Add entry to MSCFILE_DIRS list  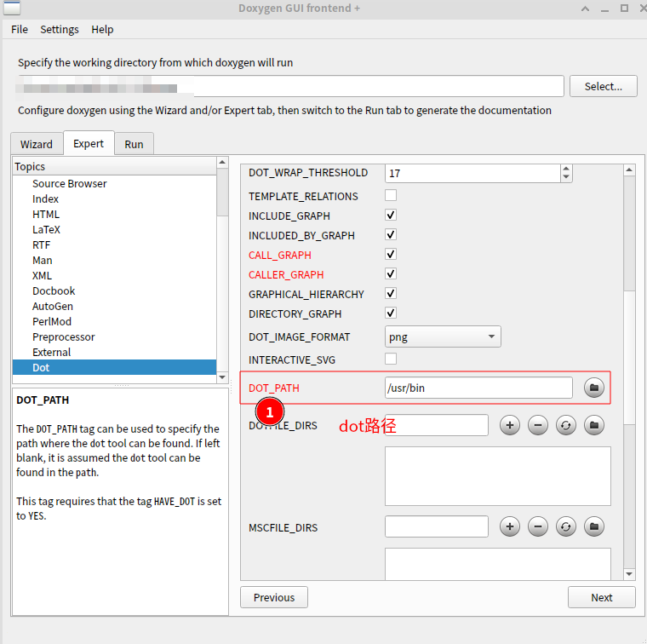tap(510, 526)
